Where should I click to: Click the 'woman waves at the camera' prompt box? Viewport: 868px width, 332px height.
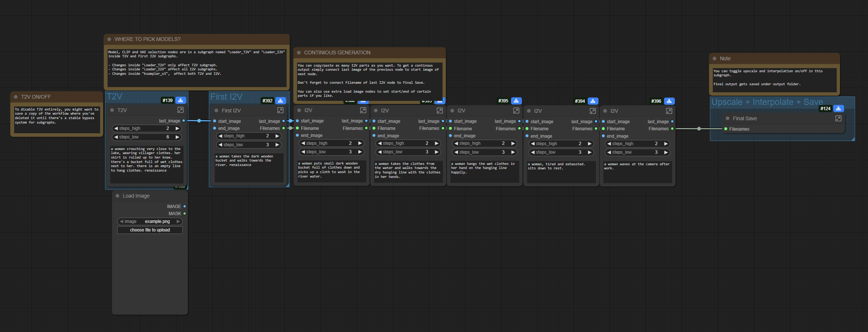click(637, 171)
